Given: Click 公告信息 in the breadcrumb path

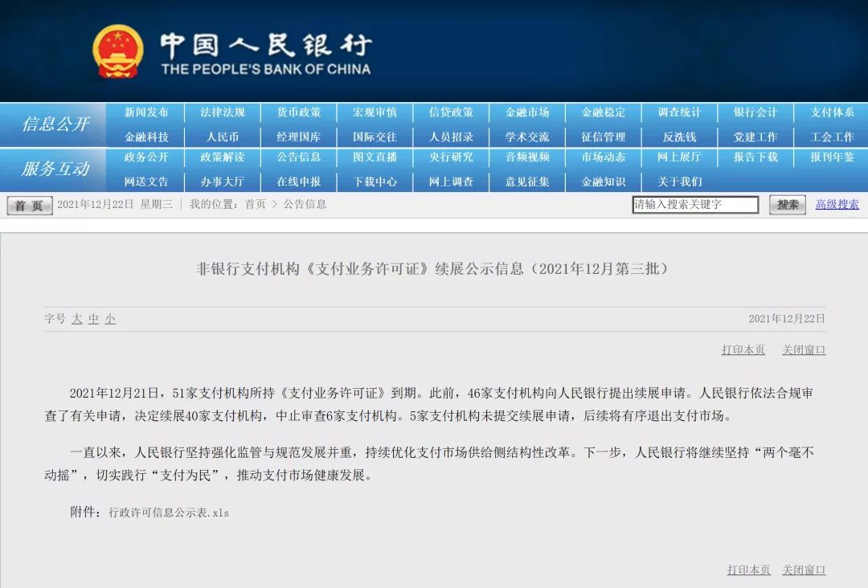Looking at the screenshot, I should [305, 204].
